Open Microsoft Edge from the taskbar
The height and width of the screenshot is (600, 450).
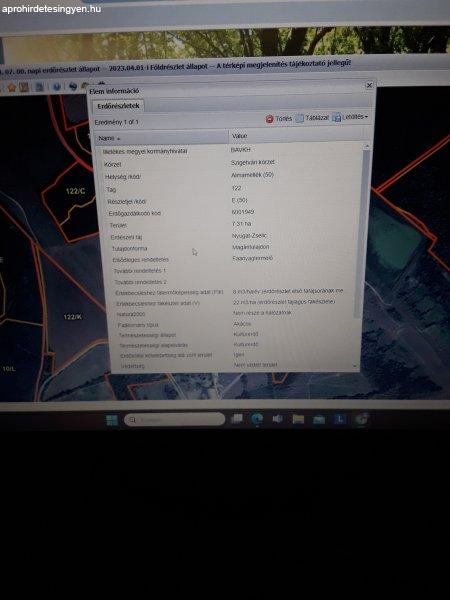tap(257, 419)
